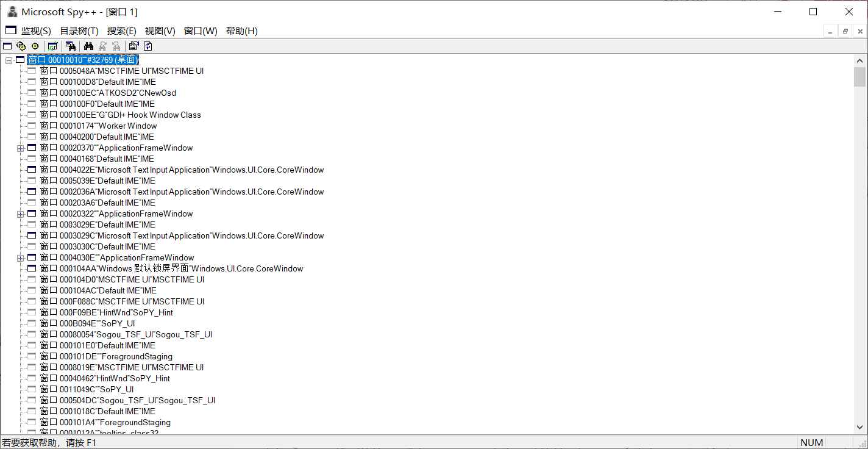Click the NUM indicator in status bar
This screenshot has width=868, height=449.
coord(812,442)
